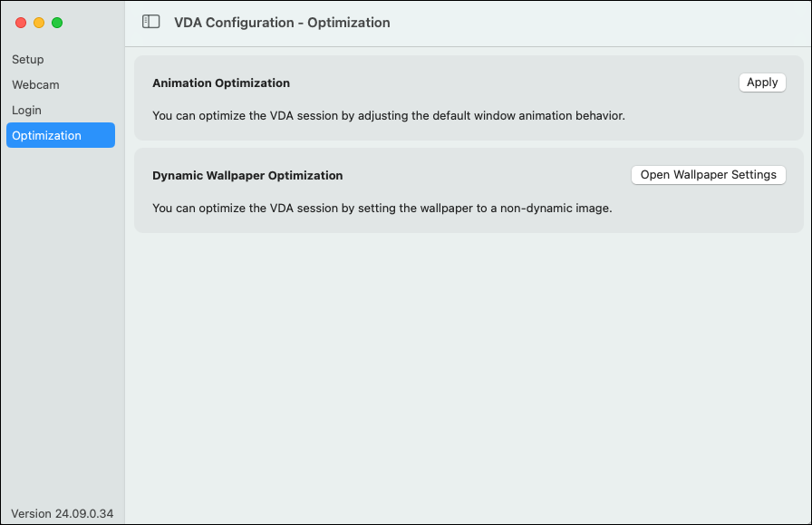812x525 pixels.
Task: Click the Version 24.09.0.34 label
Action: [x=63, y=513]
